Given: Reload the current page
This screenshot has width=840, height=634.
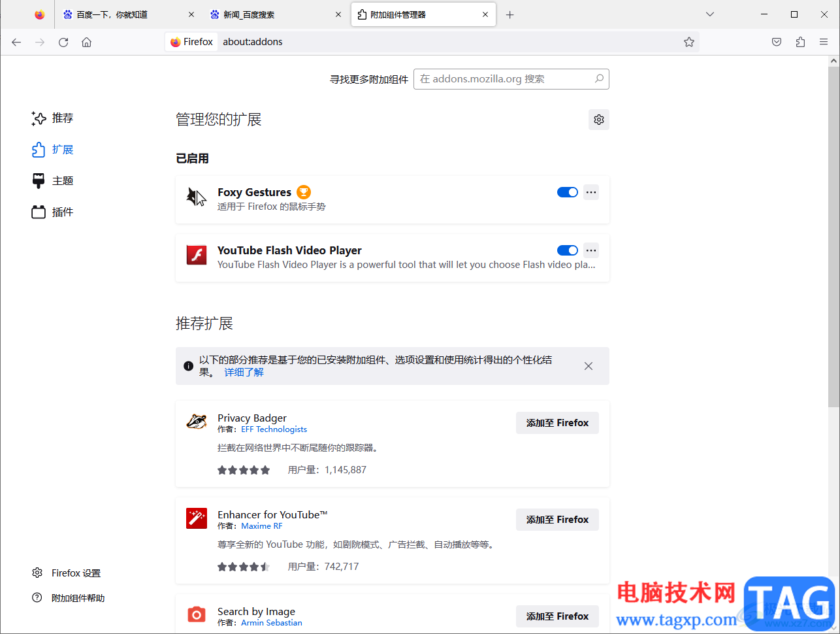Looking at the screenshot, I should 63,42.
